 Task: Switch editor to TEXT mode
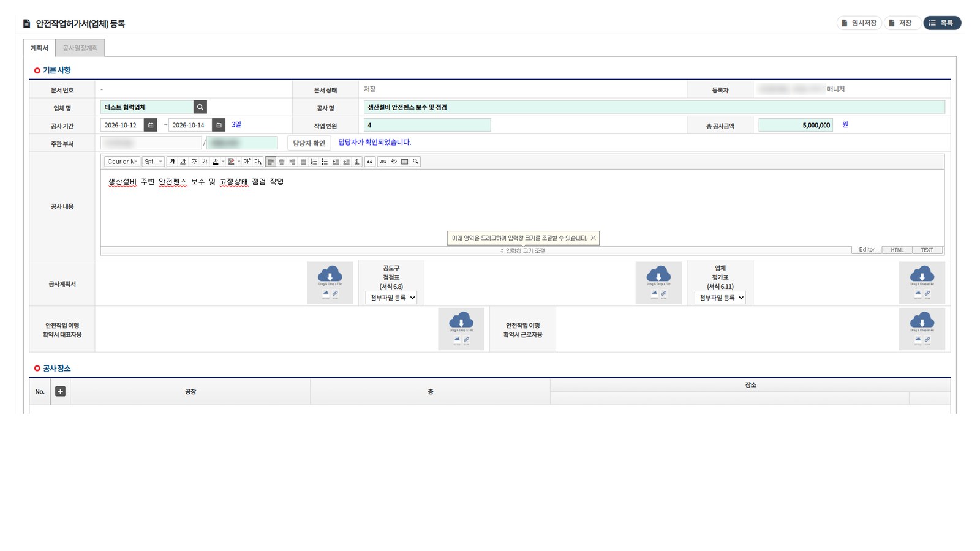(927, 250)
